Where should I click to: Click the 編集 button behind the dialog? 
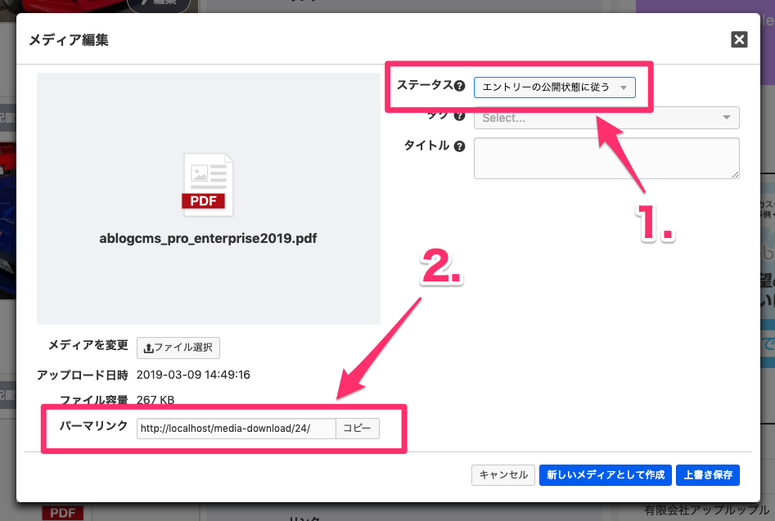(x=150, y=3)
